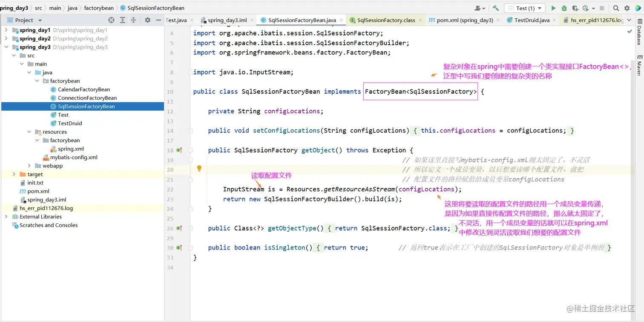Screen dimensions: 644x322
Task: Expand all nodes in the Project panel
Action: tap(122, 20)
